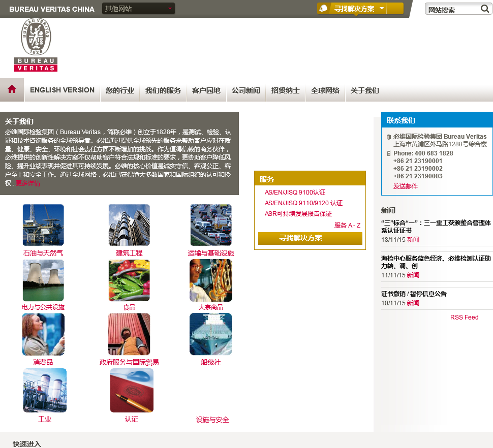Open the 运输与基础设施 traffic image

pos(211,225)
